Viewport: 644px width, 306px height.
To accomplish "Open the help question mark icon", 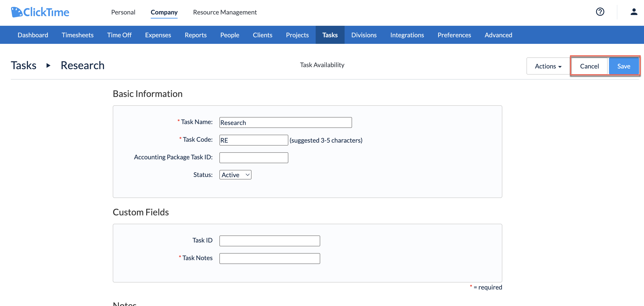I will click(600, 12).
